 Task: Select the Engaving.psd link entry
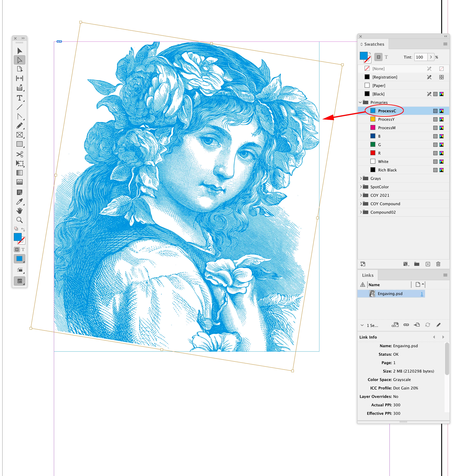pos(390,294)
